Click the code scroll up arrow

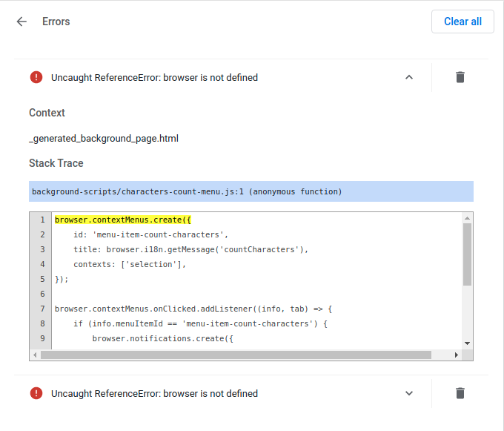[467, 218]
